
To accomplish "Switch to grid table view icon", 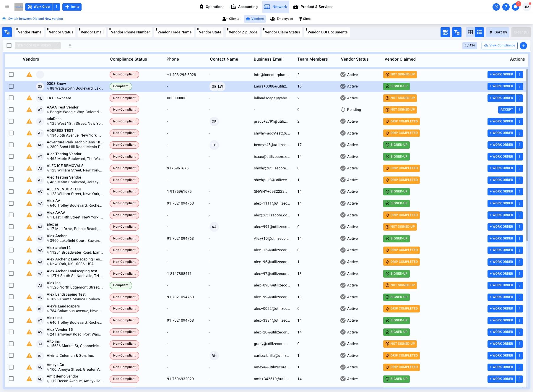I will (470, 32).
